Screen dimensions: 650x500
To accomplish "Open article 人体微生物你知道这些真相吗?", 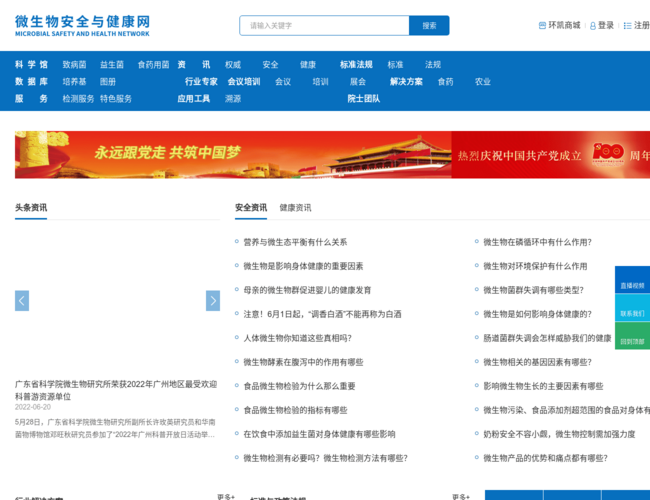I will pos(297,338).
